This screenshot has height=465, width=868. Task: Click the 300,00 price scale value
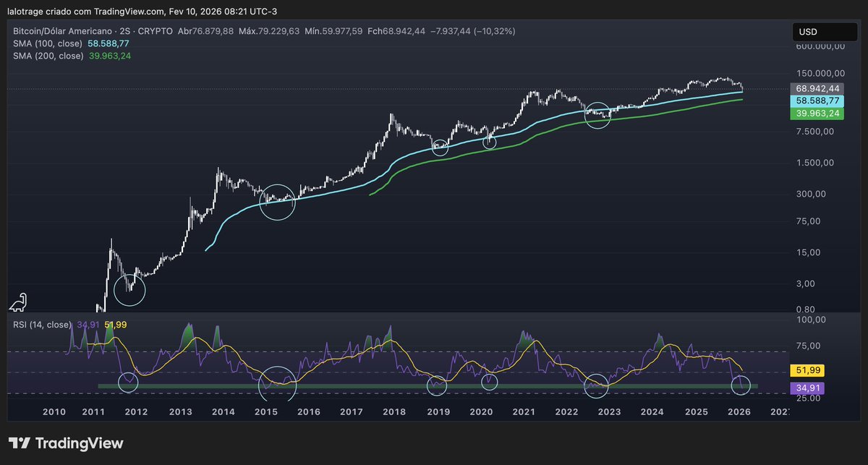pyautogui.click(x=812, y=194)
